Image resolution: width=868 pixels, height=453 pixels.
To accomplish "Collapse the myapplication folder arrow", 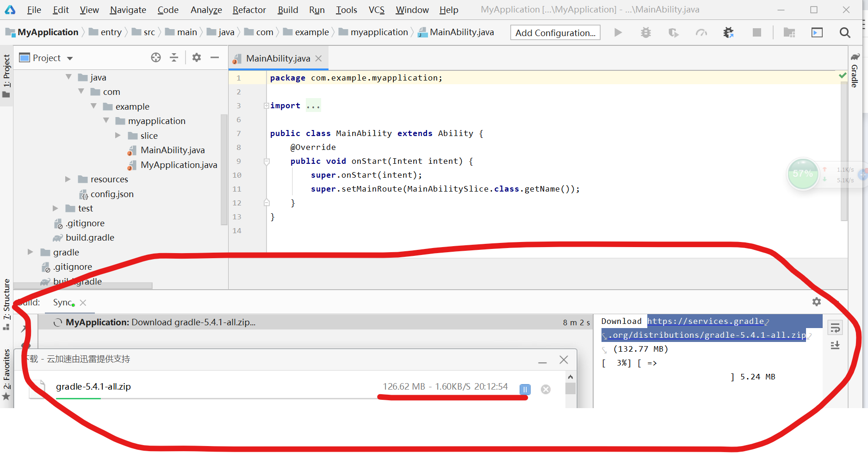I will [x=106, y=120].
